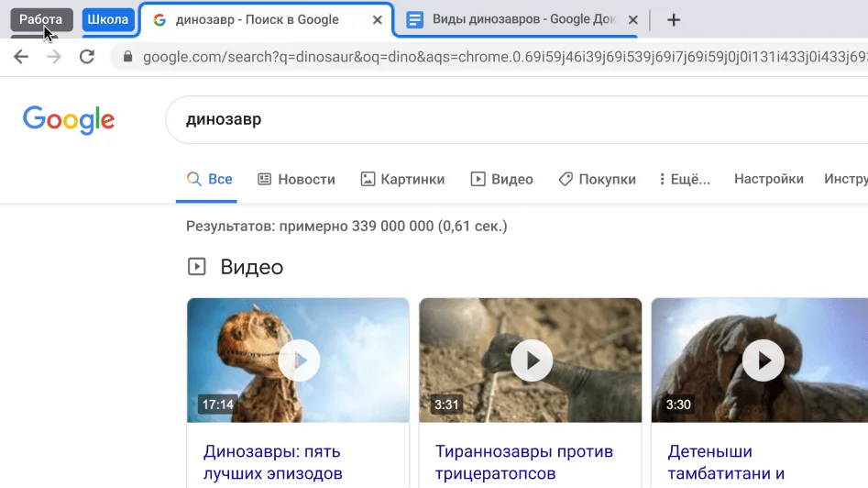868x488 pixels.
Task: Play the 17:14 dinosaur video thumbnail
Action: tap(298, 360)
